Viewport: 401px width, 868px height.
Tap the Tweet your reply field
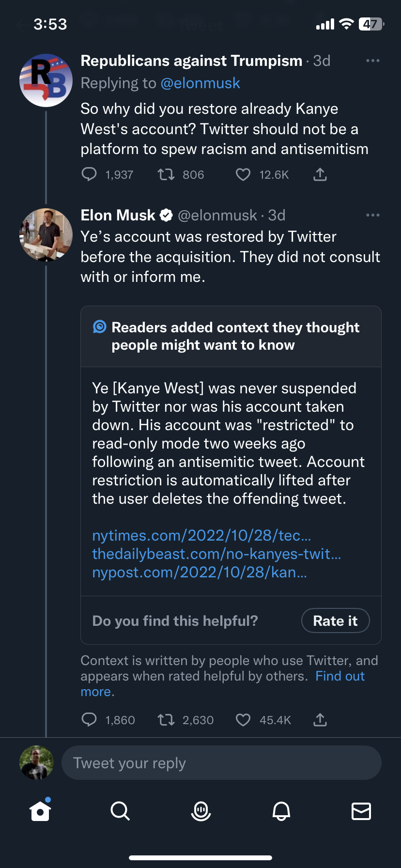pyautogui.click(x=221, y=763)
